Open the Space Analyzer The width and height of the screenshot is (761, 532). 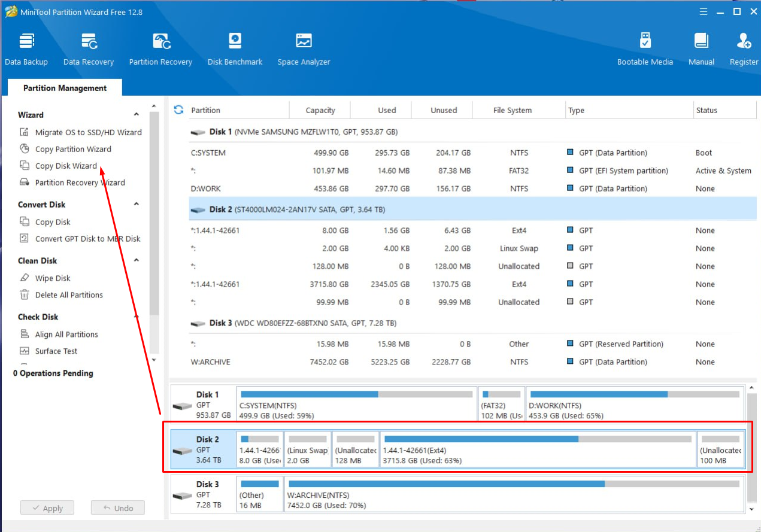(304, 49)
